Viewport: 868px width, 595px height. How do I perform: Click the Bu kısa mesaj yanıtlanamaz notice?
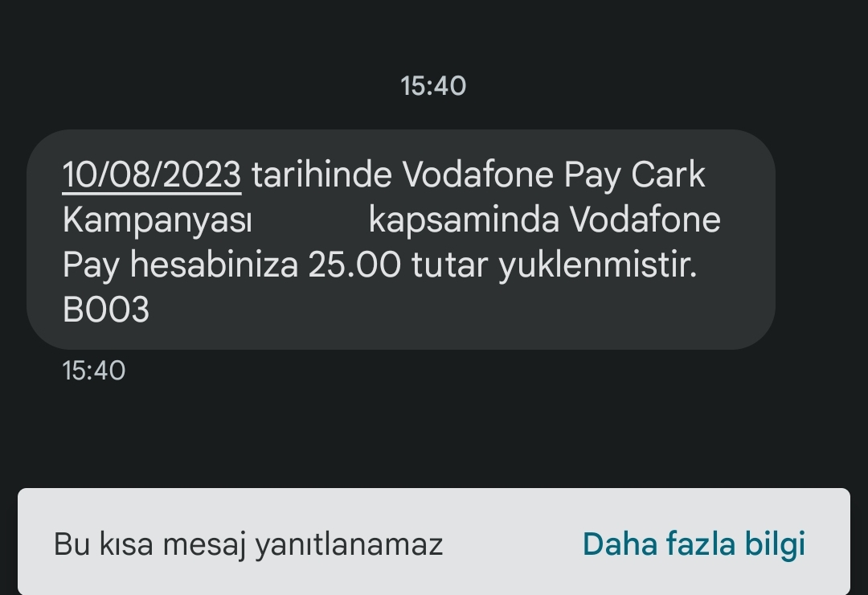point(248,544)
